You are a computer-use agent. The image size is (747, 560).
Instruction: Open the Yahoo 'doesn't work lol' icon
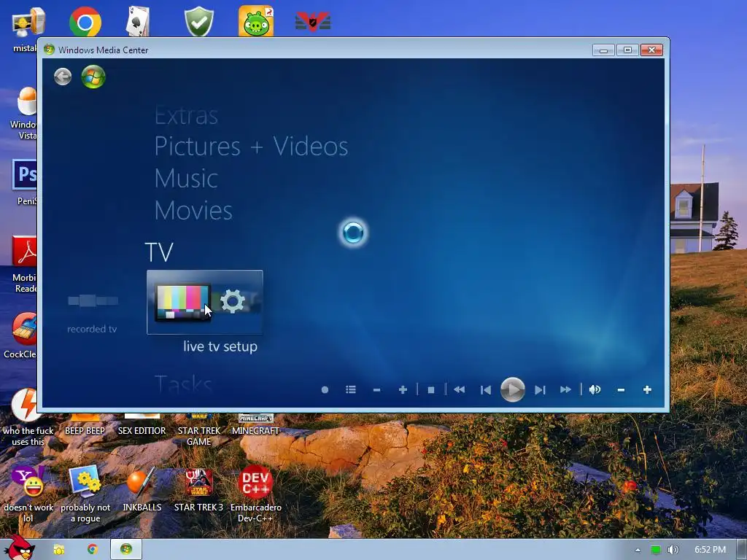(28, 494)
